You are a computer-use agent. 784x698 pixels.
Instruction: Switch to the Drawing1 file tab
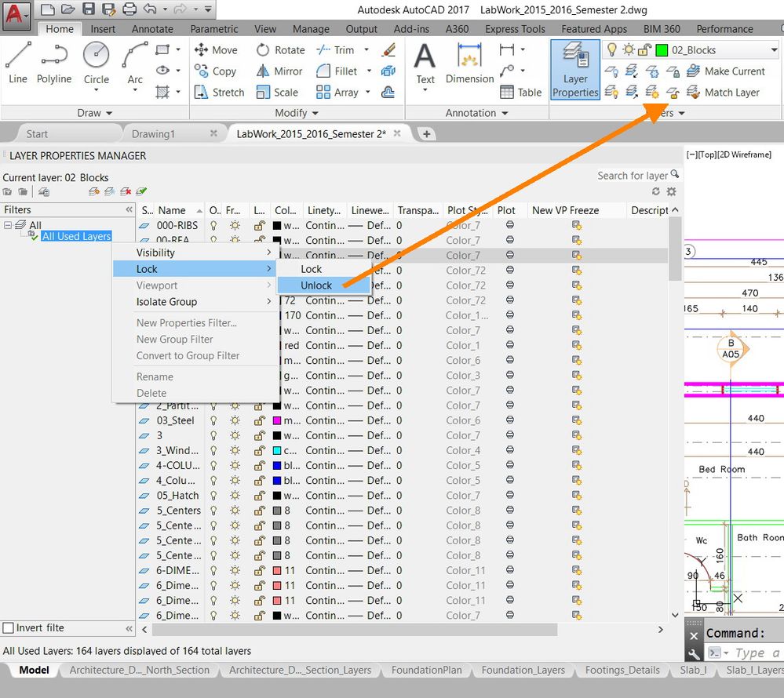(153, 134)
